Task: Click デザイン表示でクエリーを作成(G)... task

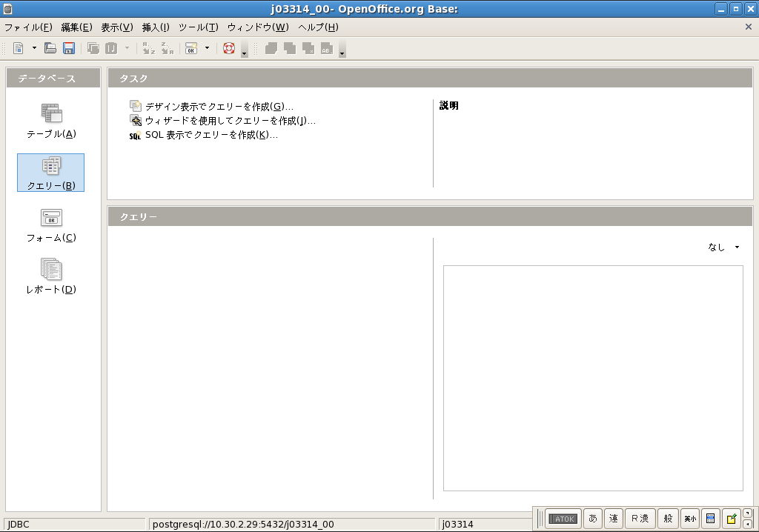Action: click(211, 106)
